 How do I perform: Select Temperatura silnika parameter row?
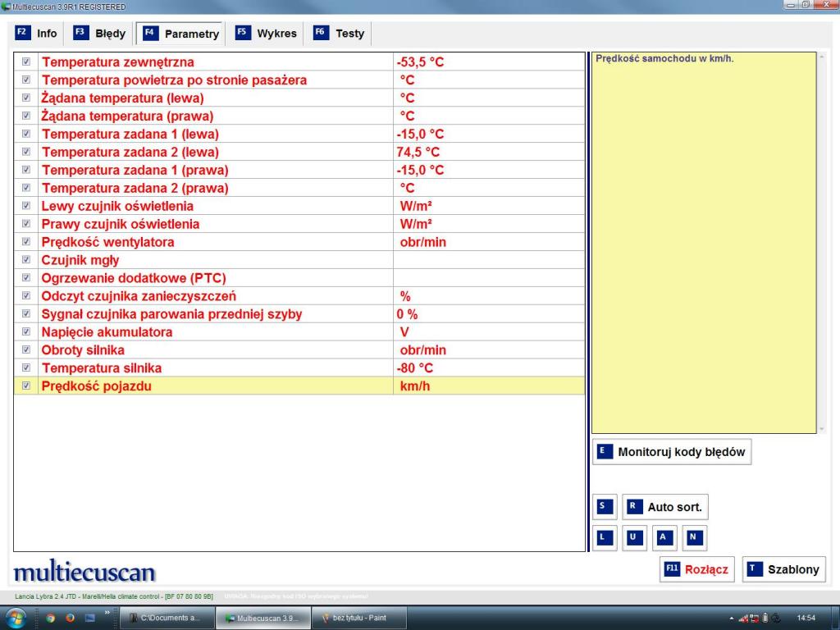pyautogui.click(x=299, y=368)
